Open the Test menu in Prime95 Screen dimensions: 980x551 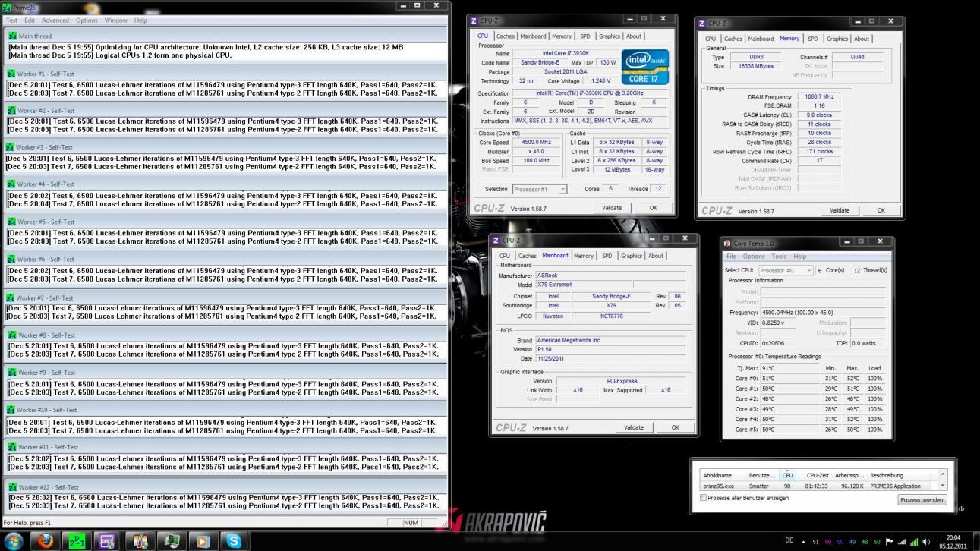tap(11, 20)
